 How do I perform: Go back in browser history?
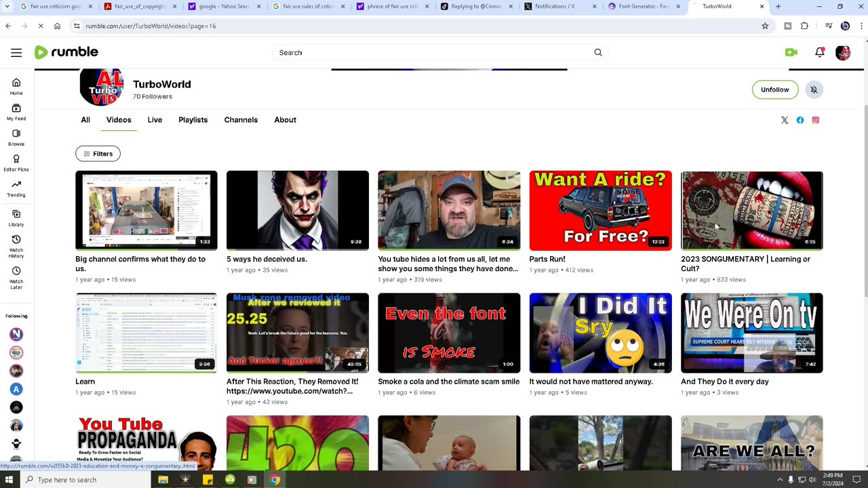pos(8,26)
